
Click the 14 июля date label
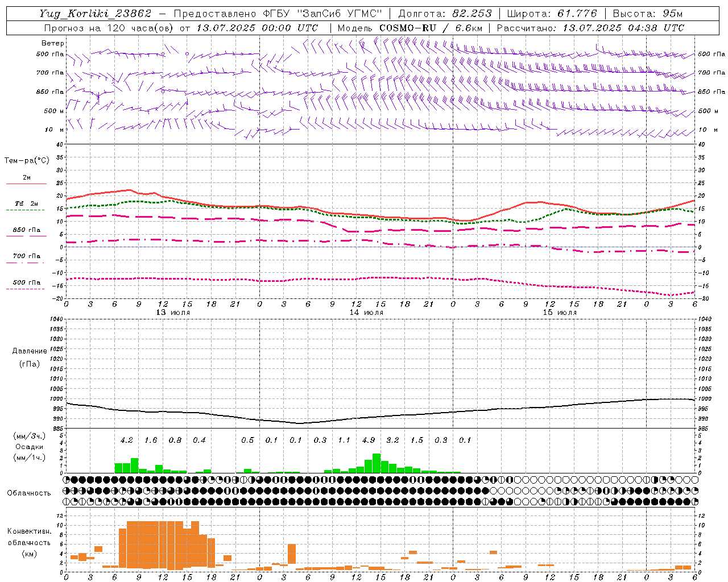pos(366,313)
